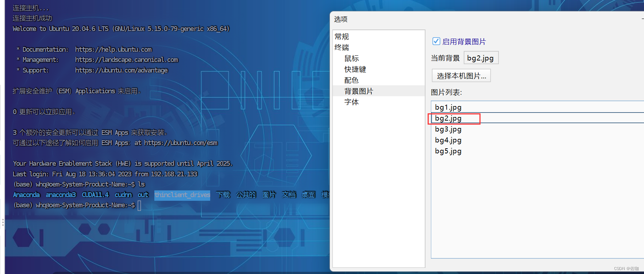Click the out entry in ls output

143,195
